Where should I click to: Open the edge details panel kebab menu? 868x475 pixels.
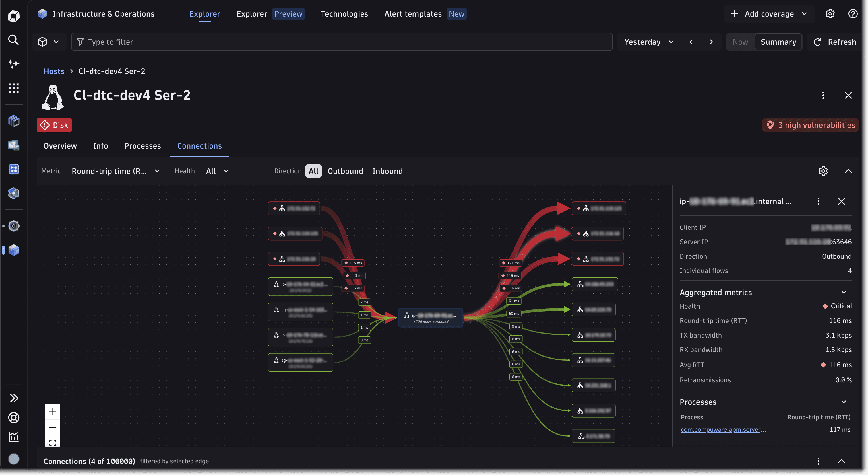[818, 201]
